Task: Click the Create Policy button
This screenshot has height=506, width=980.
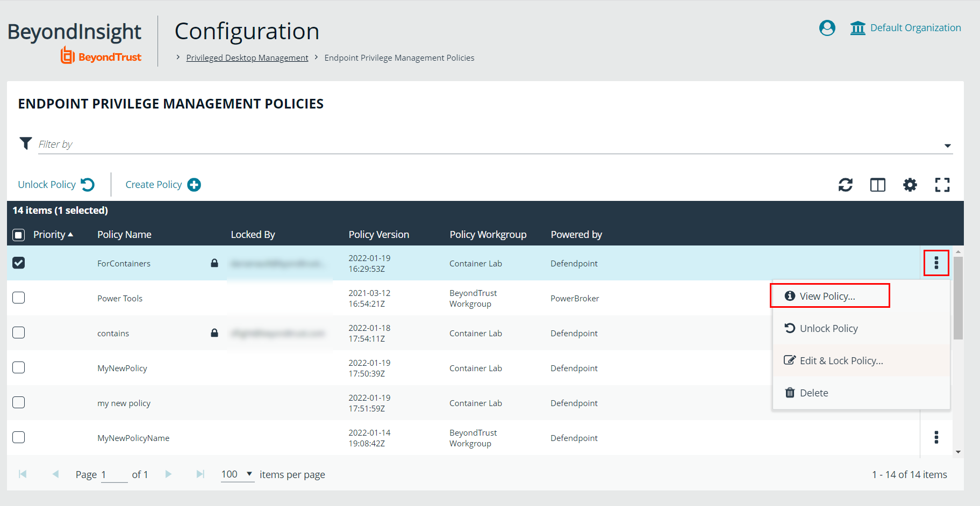Action: point(163,185)
